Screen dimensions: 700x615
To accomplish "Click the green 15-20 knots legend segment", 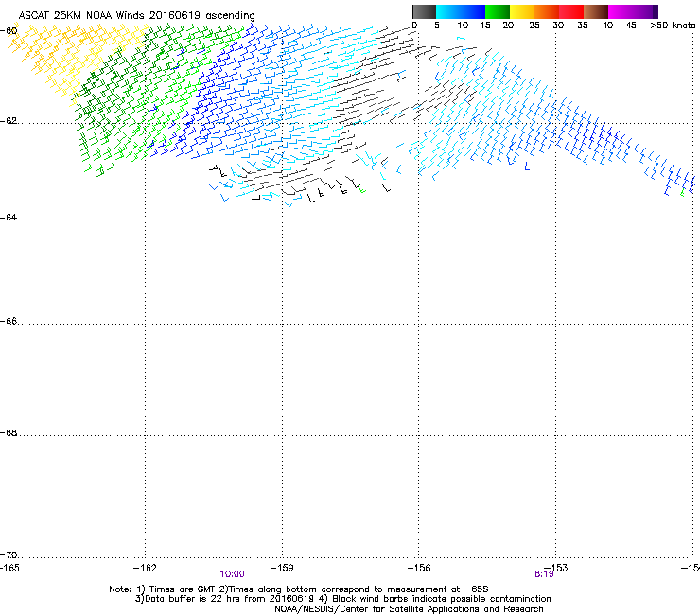I will coord(498,11).
